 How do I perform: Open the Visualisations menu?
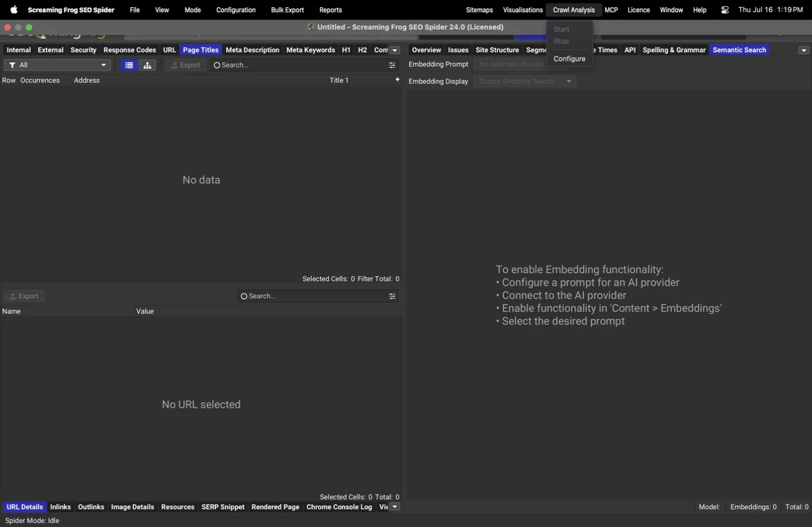click(523, 10)
